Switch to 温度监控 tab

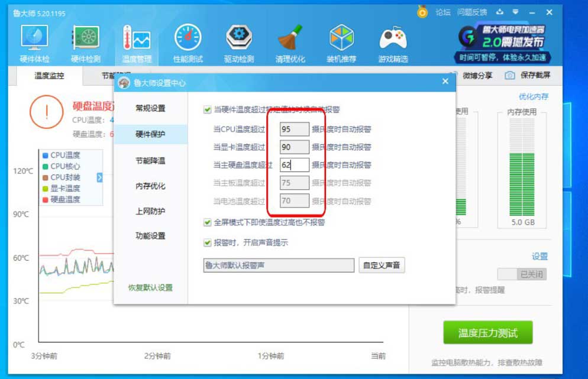pos(49,76)
